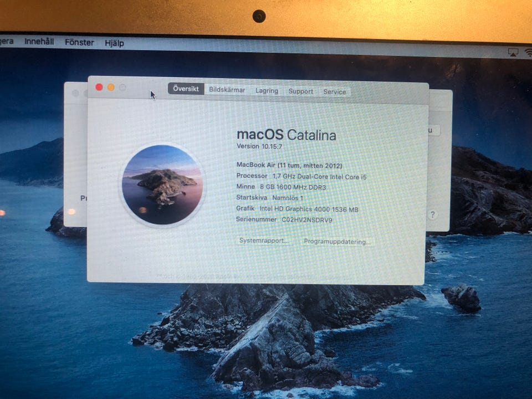Click the help question mark in back window
The height and width of the screenshot is (399, 532).
432,214
